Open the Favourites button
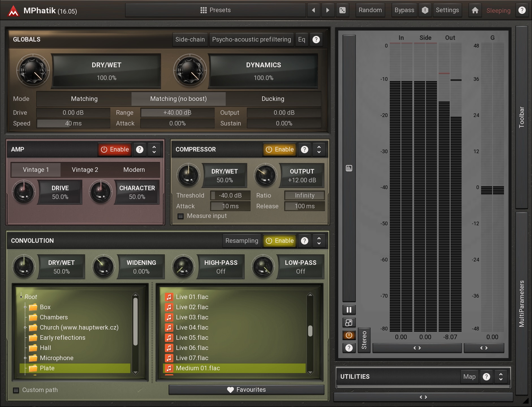This screenshot has width=532, height=407. tap(246, 390)
